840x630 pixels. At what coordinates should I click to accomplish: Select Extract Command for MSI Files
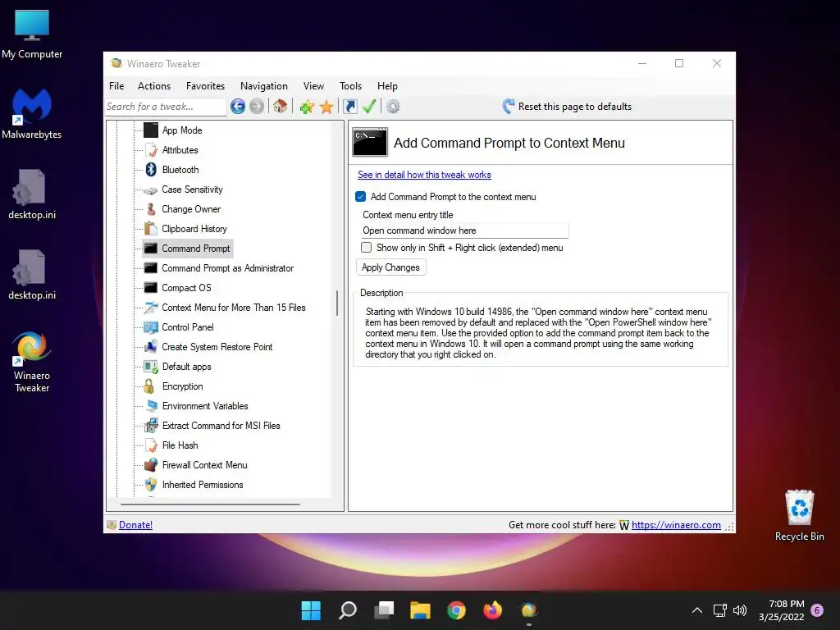coord(221,426)
